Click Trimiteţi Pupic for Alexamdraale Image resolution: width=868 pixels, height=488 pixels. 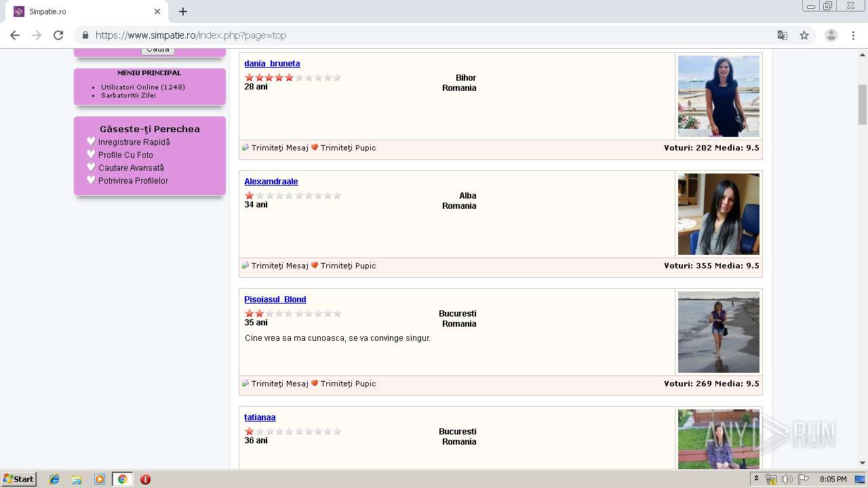(348, 266)
